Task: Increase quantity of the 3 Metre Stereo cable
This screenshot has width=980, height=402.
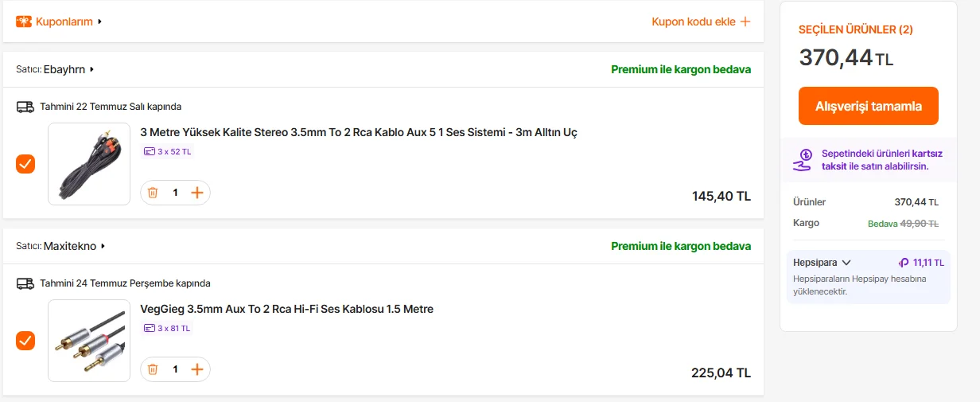Action: (x=197, y=193)
